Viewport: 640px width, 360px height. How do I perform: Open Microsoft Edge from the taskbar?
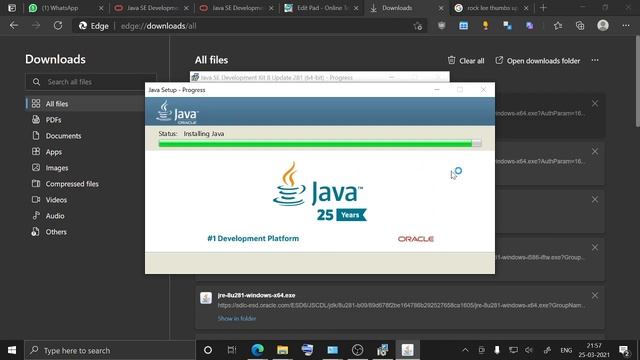point(258,350)
